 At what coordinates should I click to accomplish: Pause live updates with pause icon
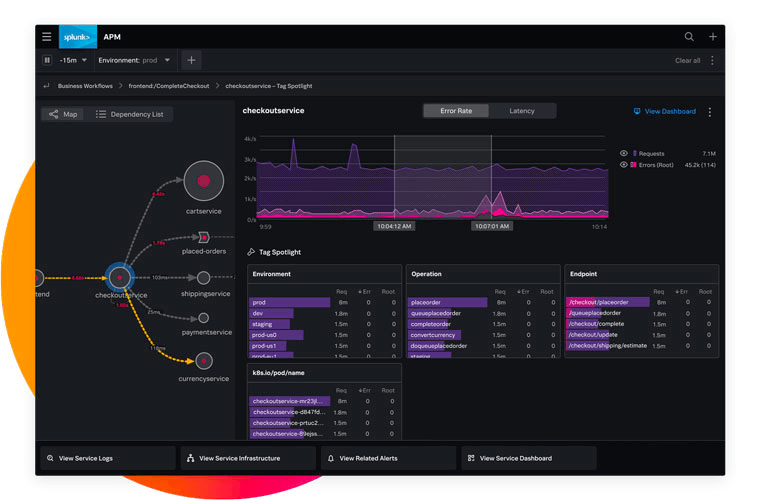[x=47, y=60]
